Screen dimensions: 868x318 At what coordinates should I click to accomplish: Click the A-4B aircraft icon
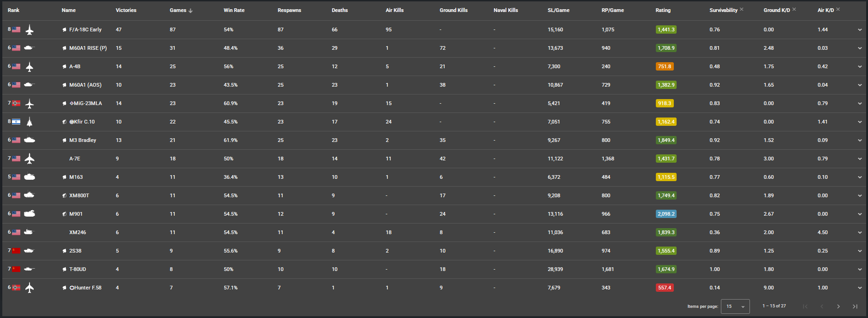tap(30, 67)
